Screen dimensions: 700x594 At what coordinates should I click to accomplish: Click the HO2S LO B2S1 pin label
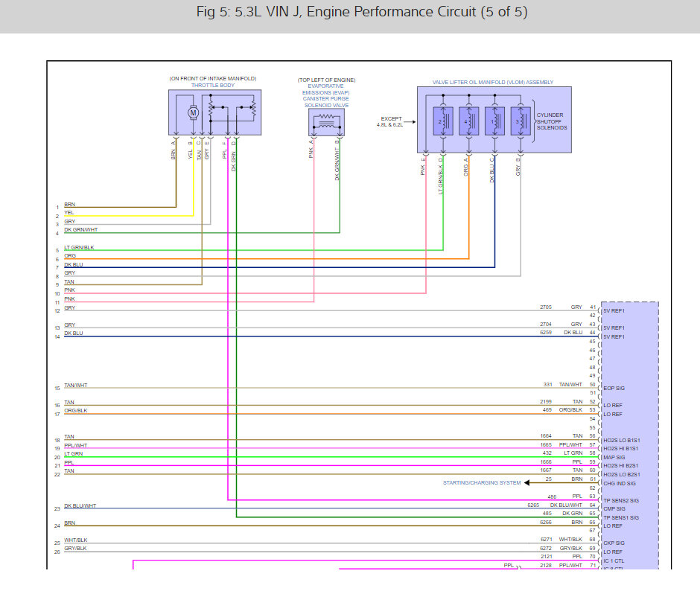click(x=621, y=474)
